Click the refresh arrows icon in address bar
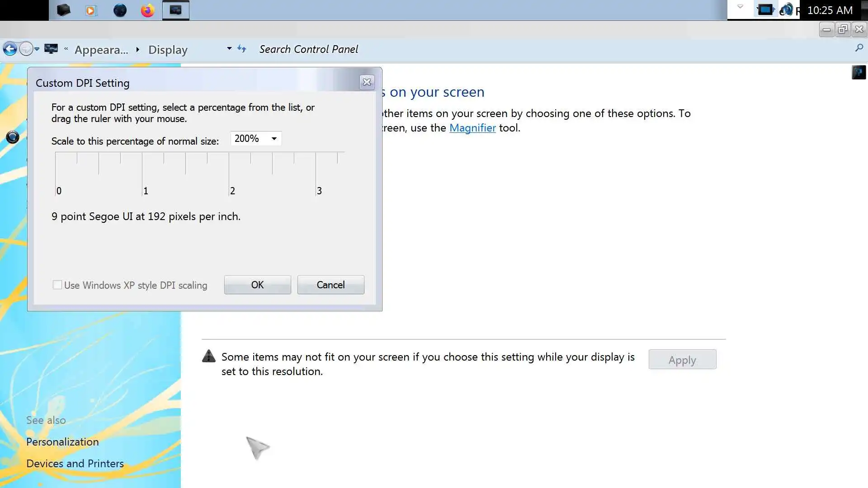 tap(242, 49)
